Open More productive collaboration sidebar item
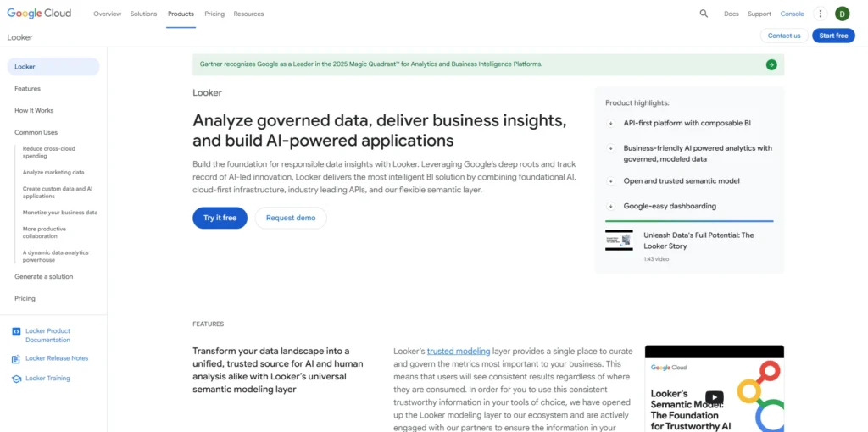This screenshot has width=868, height=432. 44,232
